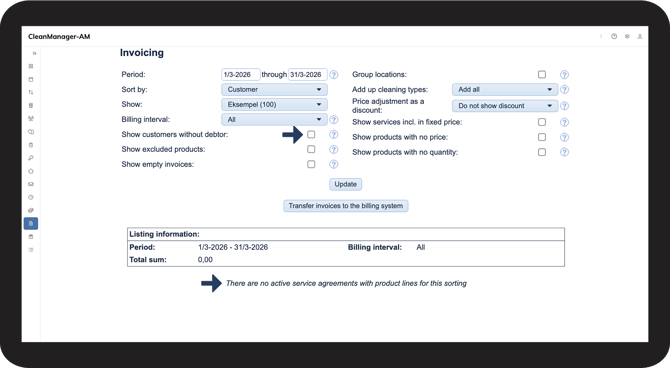
Task: Click the period start date field 1/3-2026
Action: coord(241,74)
